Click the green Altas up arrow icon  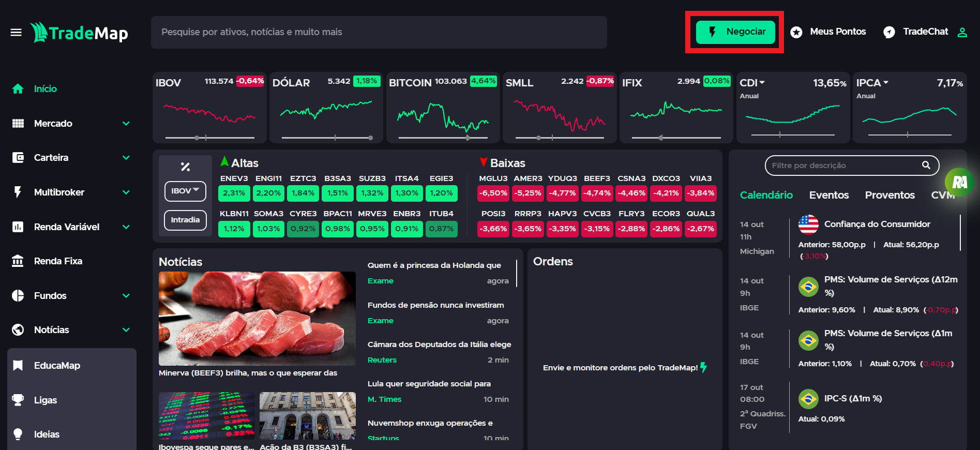224,162
